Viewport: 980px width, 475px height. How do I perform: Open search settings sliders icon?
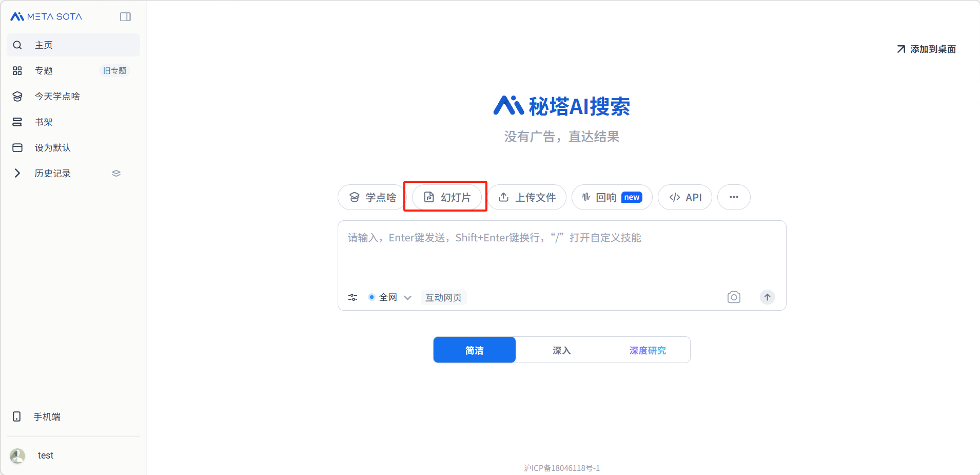click(352, 297)
